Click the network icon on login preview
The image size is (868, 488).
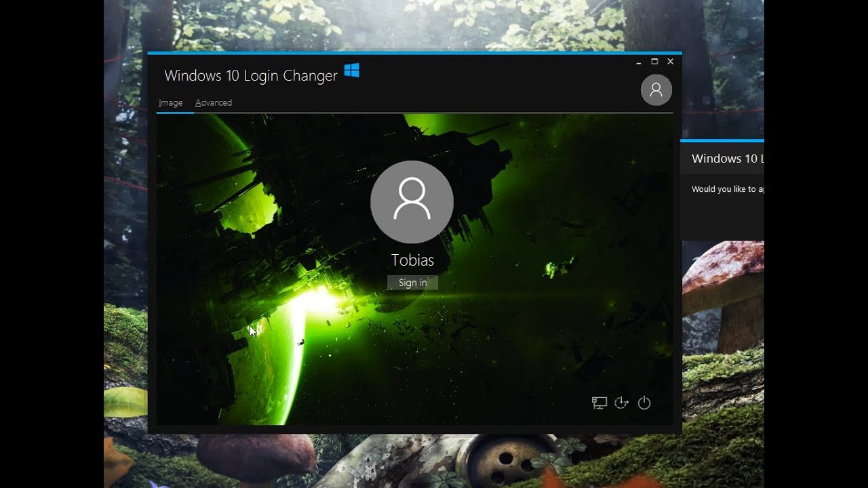pyautogui.click(x=599, y=403)
